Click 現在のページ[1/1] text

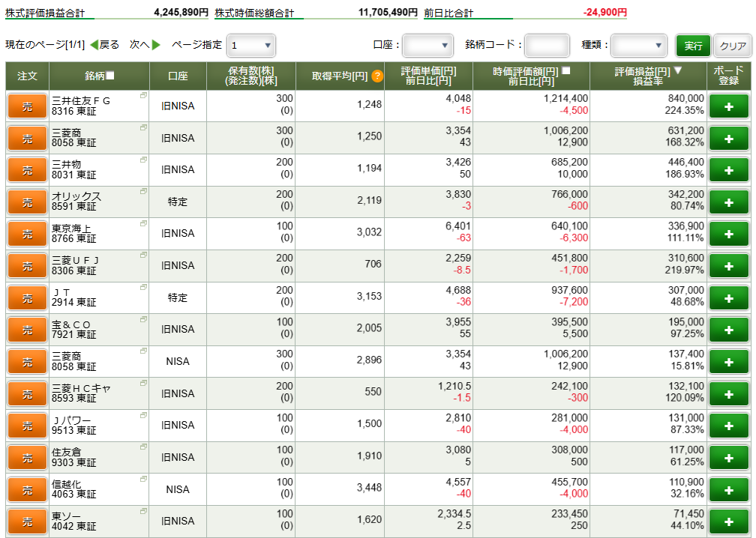coord(45,45)
